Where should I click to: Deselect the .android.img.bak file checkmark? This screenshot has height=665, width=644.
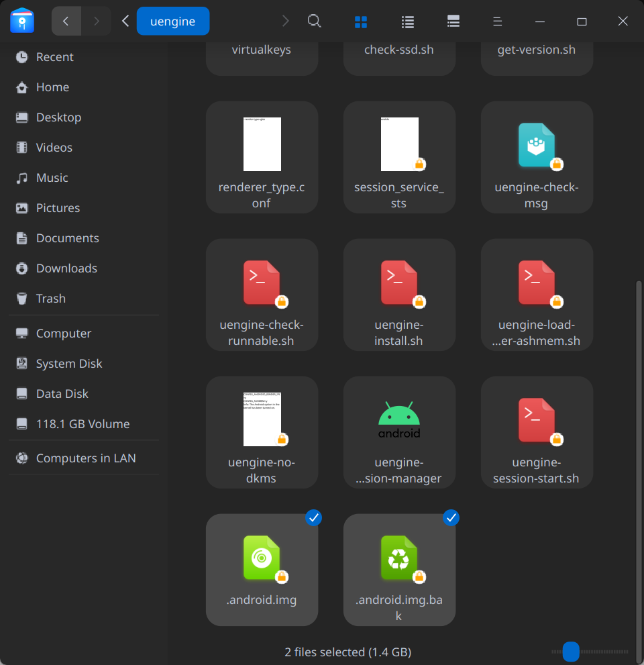pyautogui.click(x=451, y=517)
